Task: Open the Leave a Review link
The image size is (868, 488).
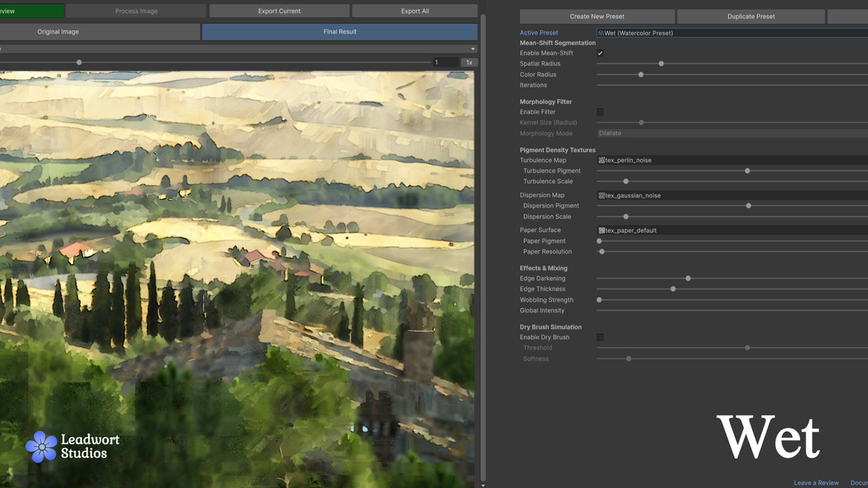Action: point(816,483)
